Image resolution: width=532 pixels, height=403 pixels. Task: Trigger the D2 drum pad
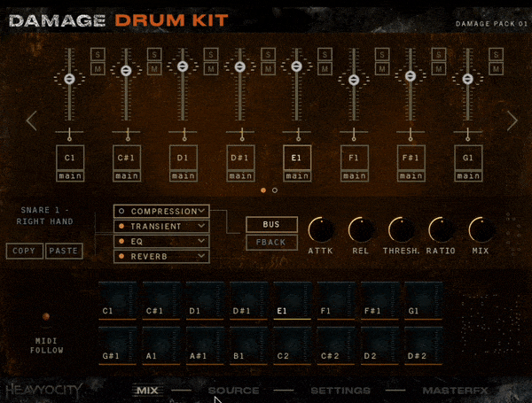tap(379, 345)
